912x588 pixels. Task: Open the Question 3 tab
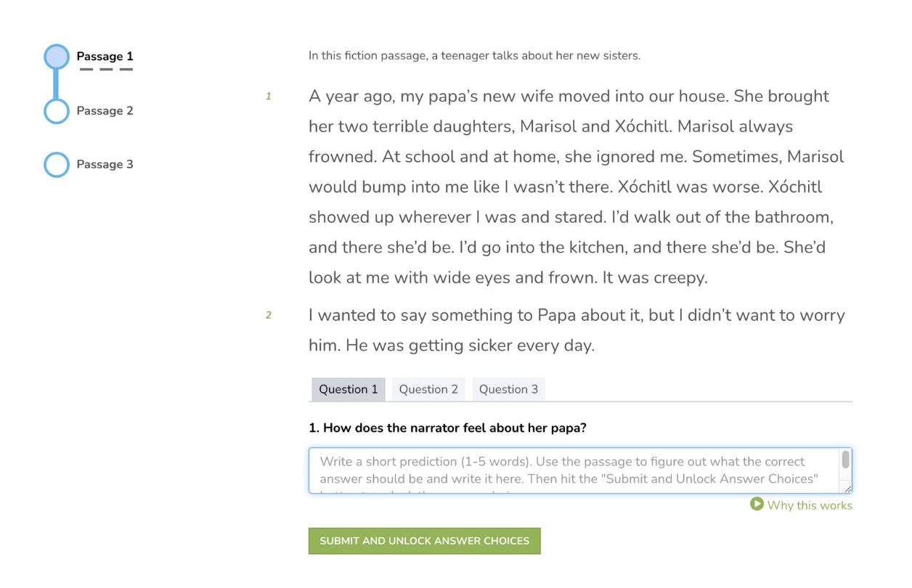click(508, 389)
